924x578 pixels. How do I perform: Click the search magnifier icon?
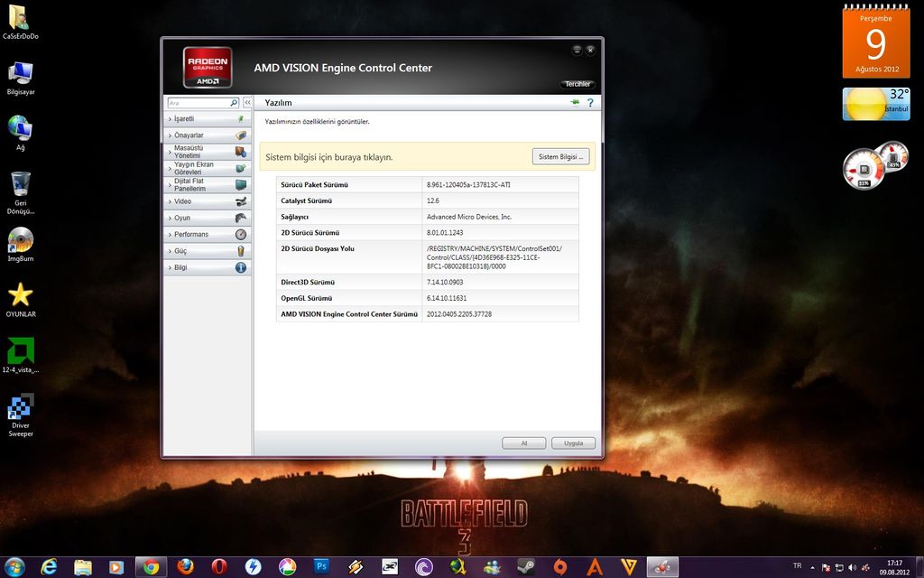(234, 103)
